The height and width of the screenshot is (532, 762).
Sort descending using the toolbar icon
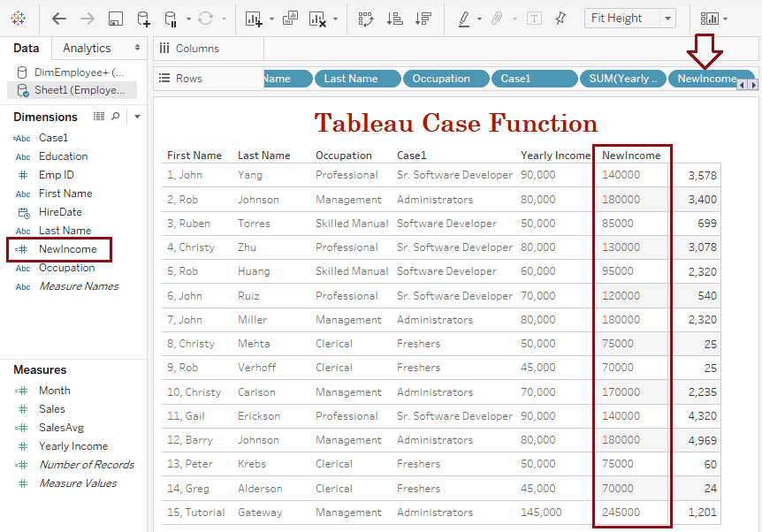point(423,19)
